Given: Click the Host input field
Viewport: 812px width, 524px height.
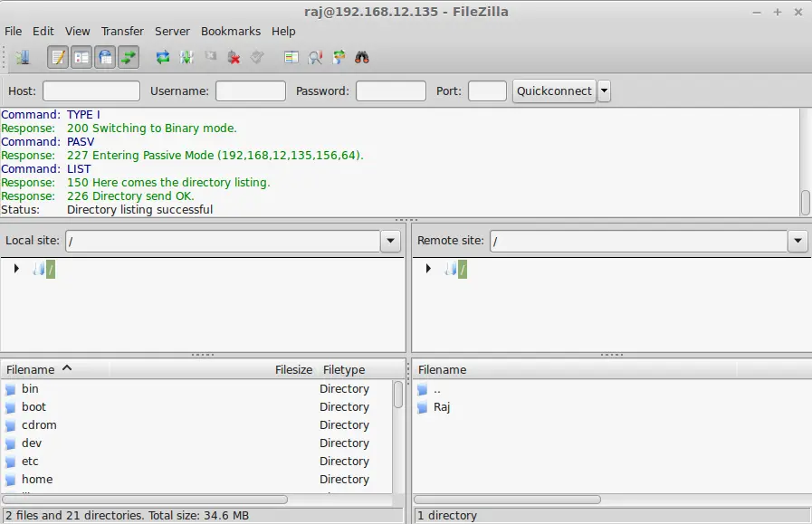Looking at the screenshot, I should pos(91,91).
